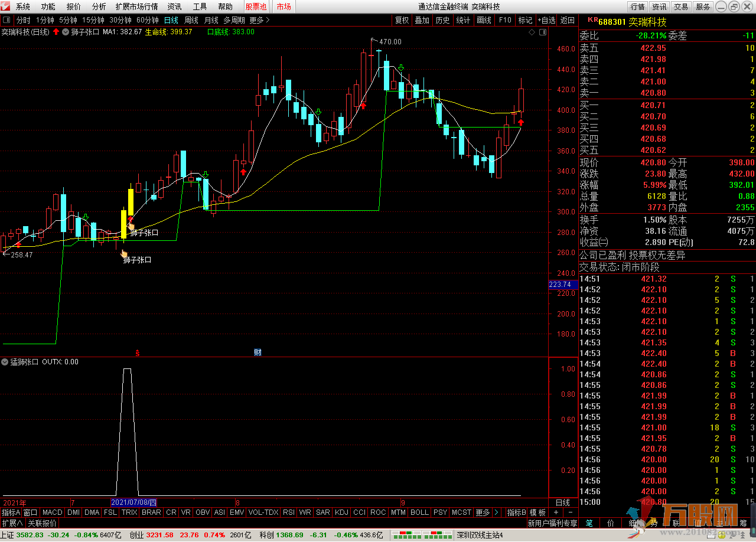Toggle 复权 price adjustment
Viewport: 756px width, 542px height.
click(x=402, y=20)
